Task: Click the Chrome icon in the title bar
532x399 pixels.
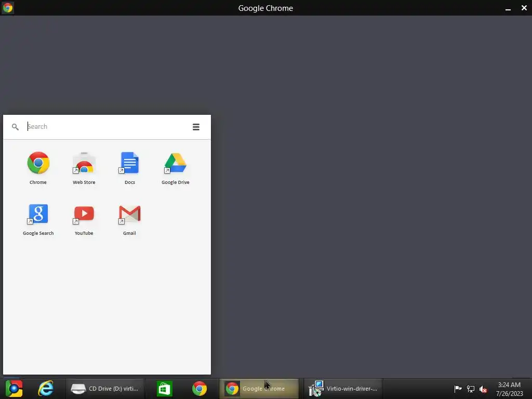Action: coord(7,7)
